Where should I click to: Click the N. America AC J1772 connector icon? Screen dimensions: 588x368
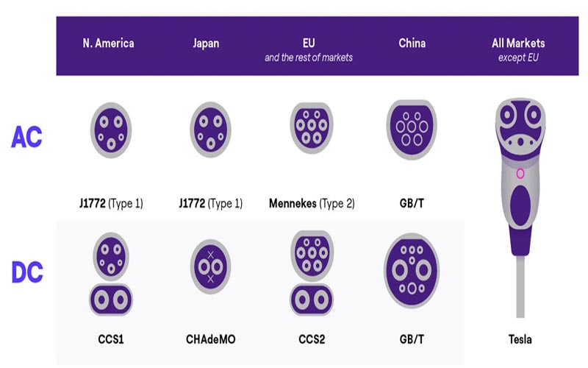111,130
